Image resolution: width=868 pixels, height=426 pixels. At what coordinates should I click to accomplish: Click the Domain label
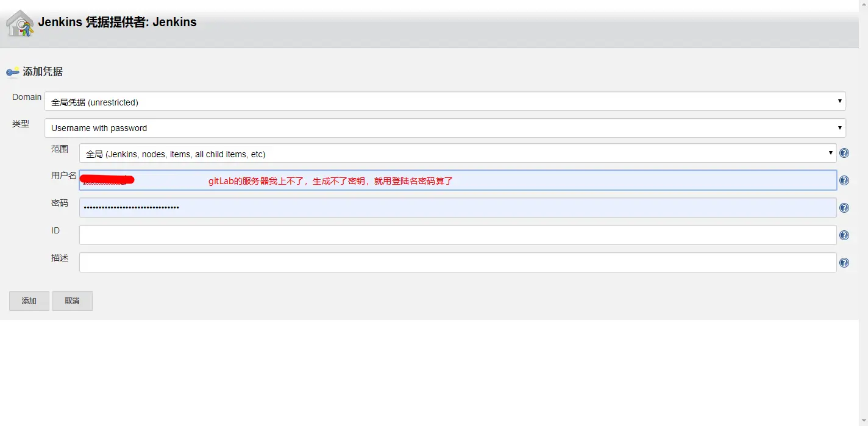click(27, 98)
